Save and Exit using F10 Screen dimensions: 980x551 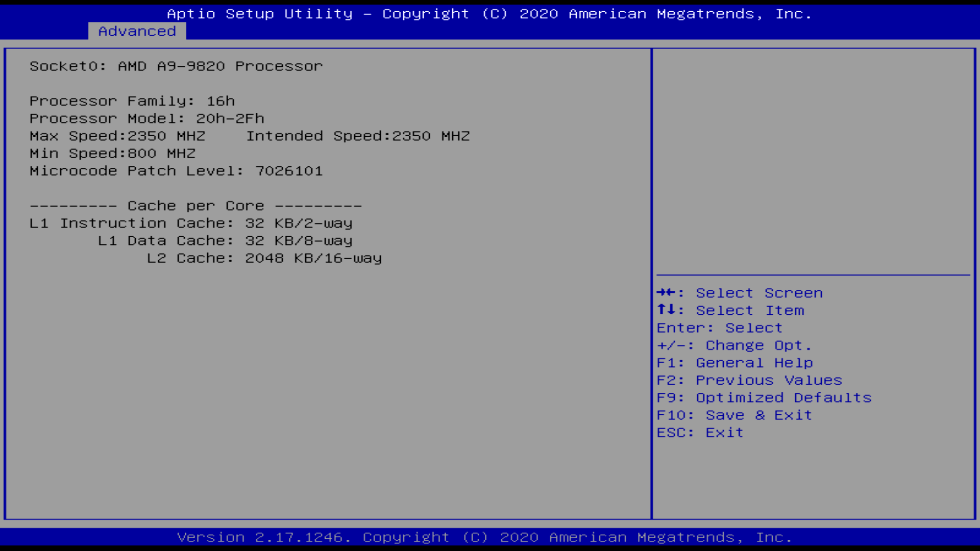tap(734, 414)
